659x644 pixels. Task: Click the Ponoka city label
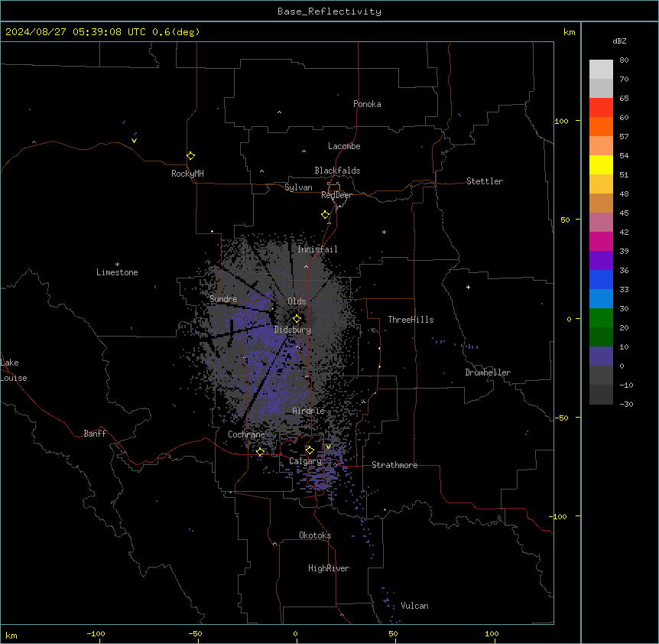(x=367, y=104)
